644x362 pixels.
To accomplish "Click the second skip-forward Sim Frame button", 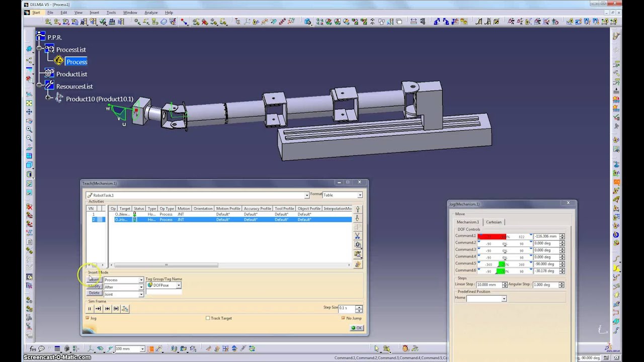I will coord(107,309).
